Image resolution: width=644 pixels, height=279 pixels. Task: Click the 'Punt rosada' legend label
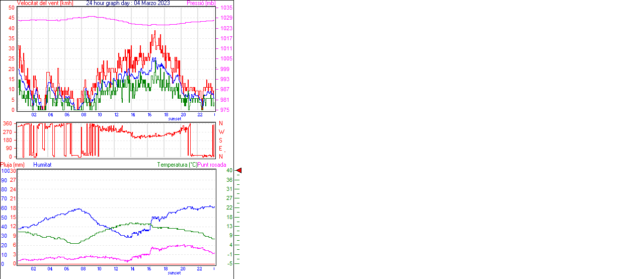(x=212, y=165)
